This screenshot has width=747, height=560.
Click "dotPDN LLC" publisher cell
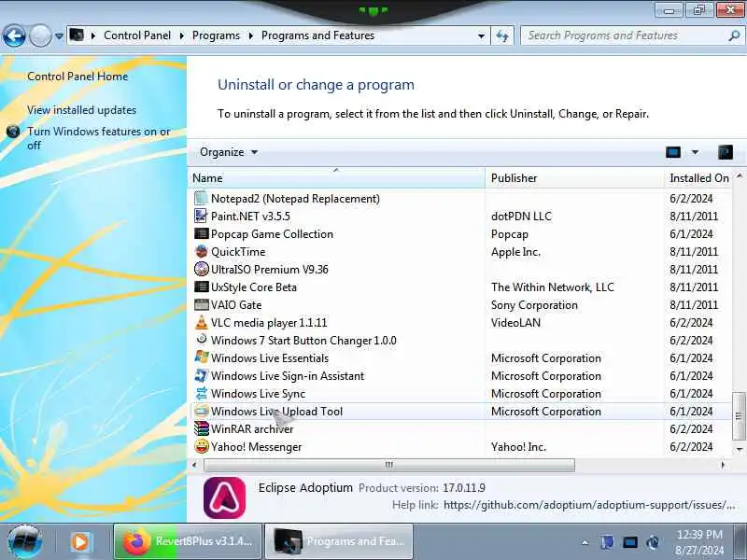tap(521, 217)
